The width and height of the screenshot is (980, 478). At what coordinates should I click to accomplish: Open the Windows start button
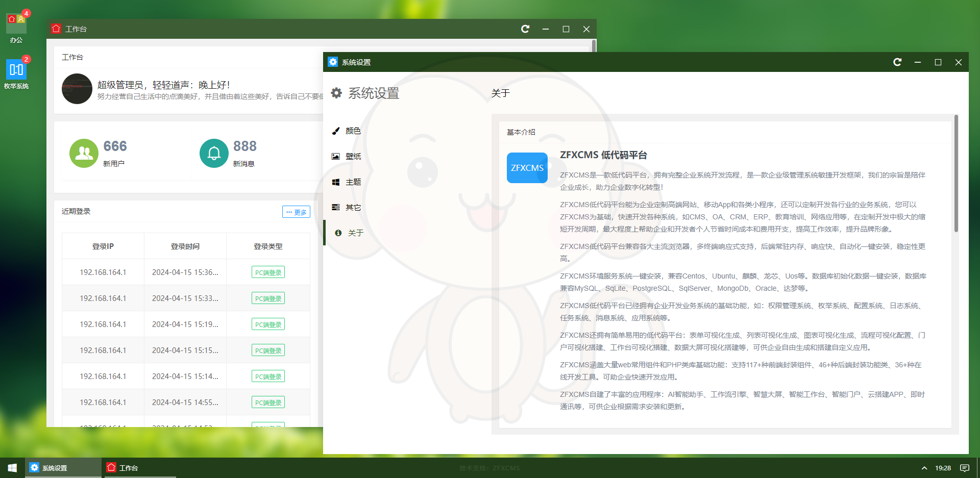point(12,468)
